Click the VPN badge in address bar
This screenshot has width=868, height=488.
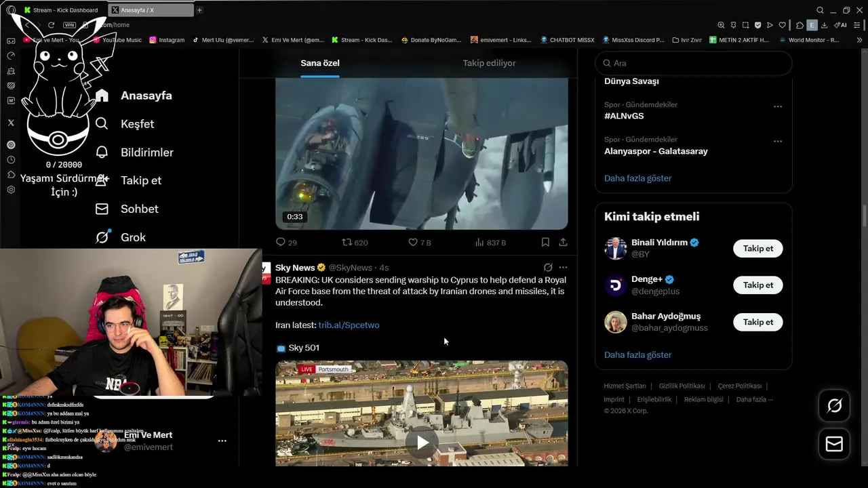[x=69, y=25]
